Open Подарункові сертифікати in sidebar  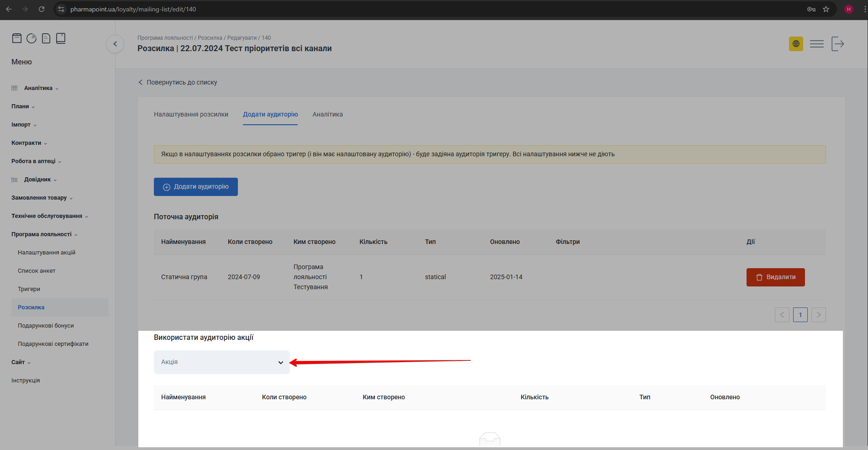[x=53, y=344]
